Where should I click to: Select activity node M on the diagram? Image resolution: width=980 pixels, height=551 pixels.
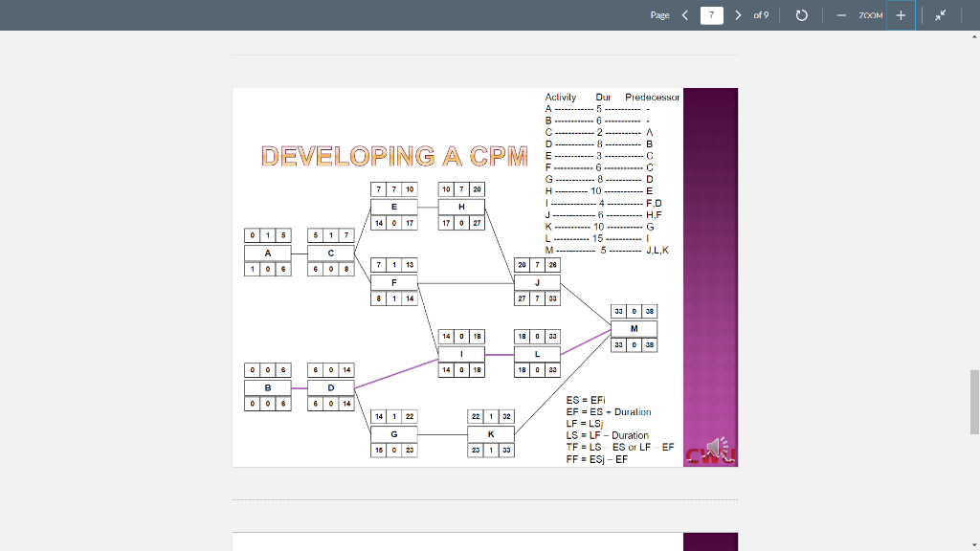coord(633,329)
